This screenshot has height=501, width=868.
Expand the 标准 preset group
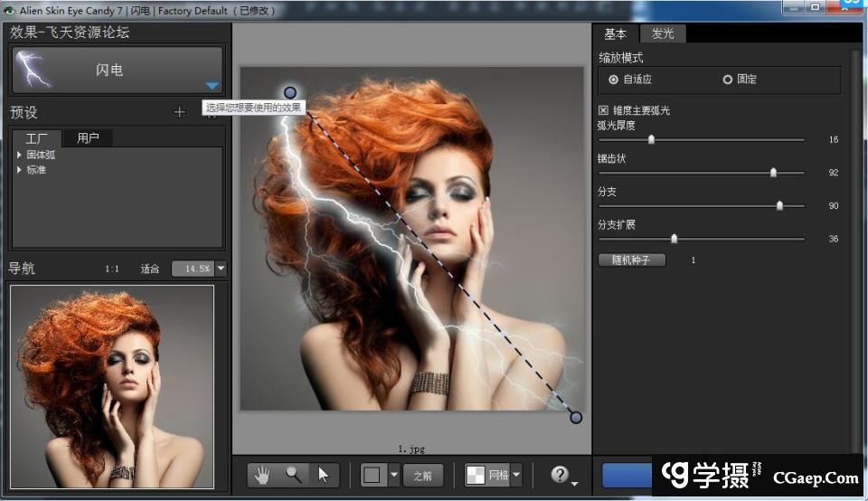pyautogui.click(x=20, y=170)
